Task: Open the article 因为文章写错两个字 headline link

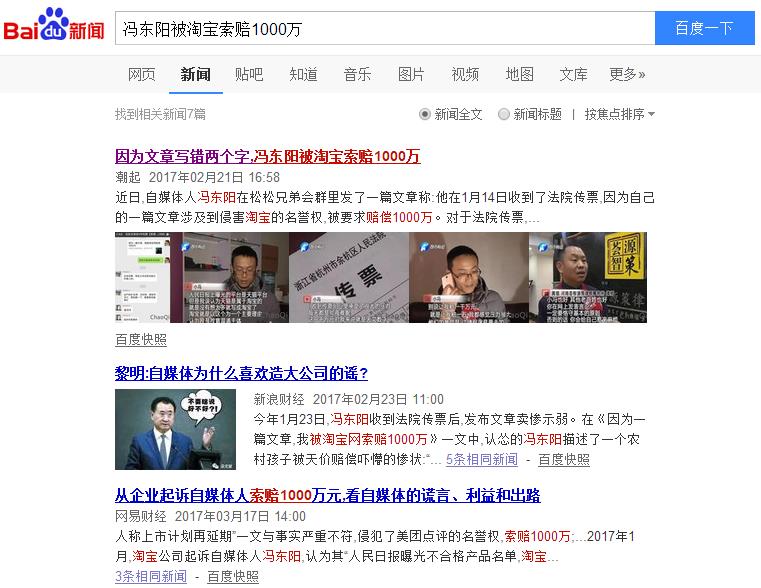Action: point(267,156)
